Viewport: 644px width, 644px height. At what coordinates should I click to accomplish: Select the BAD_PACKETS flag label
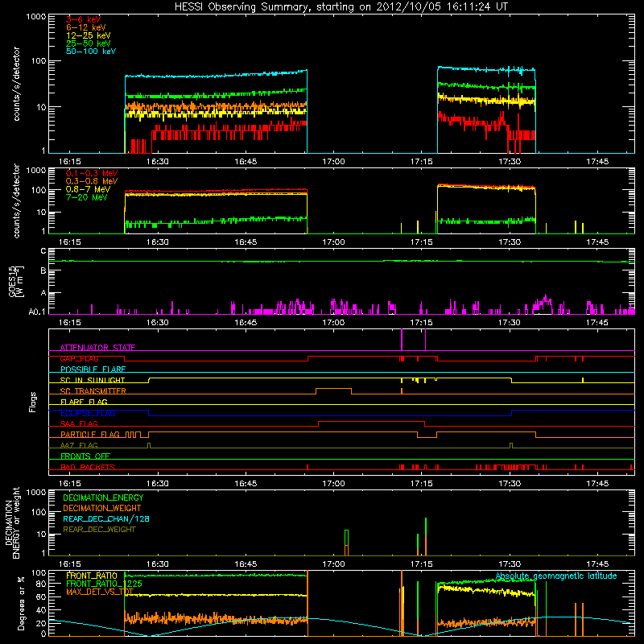pyautogui.click(x=88, y=467)
